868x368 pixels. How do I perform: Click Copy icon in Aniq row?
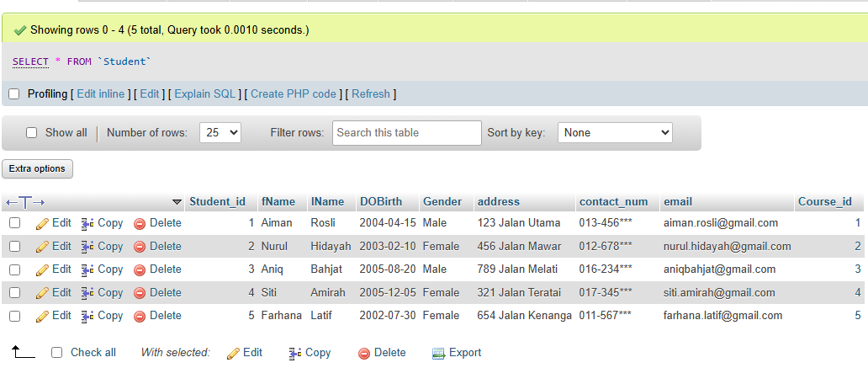87,270
